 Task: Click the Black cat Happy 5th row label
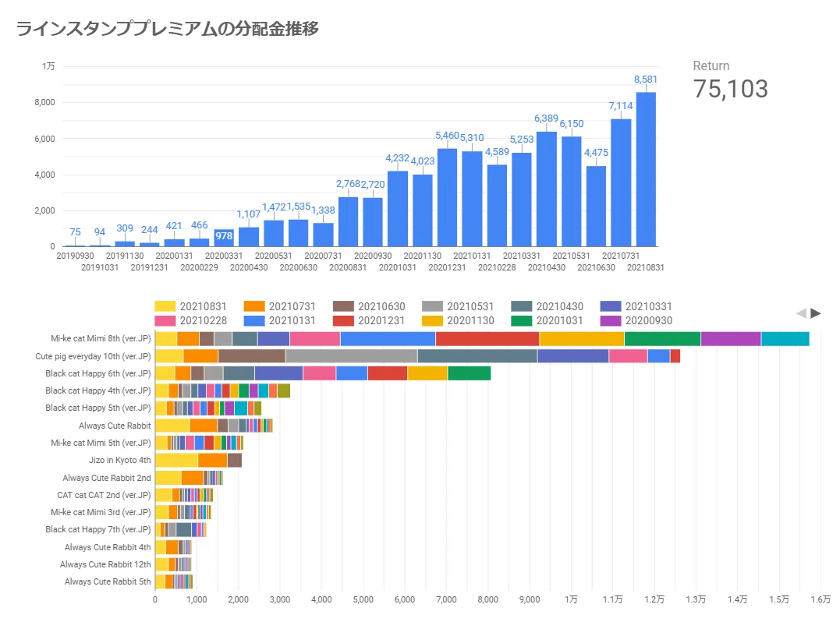98,408
